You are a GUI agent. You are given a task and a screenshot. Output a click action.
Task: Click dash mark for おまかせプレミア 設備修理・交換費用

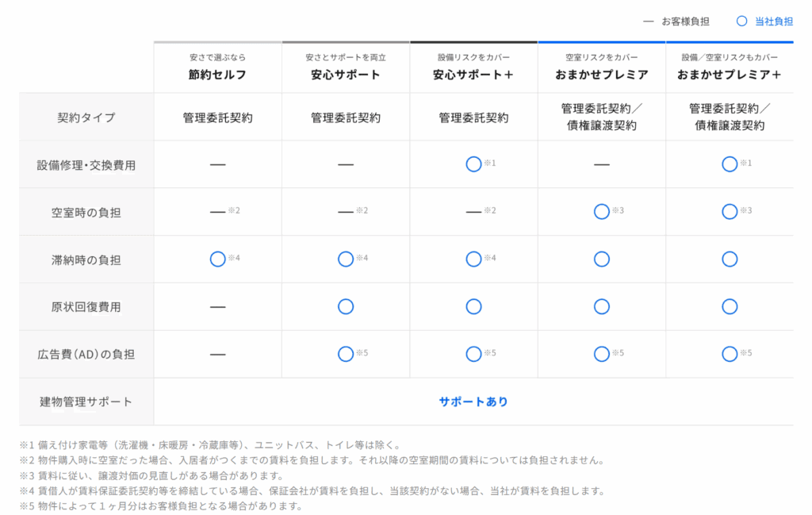(602, 164)
